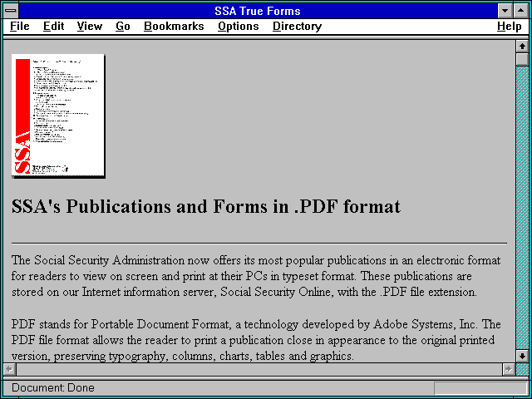Click the status bar progress indicator box

pos(480,388)
